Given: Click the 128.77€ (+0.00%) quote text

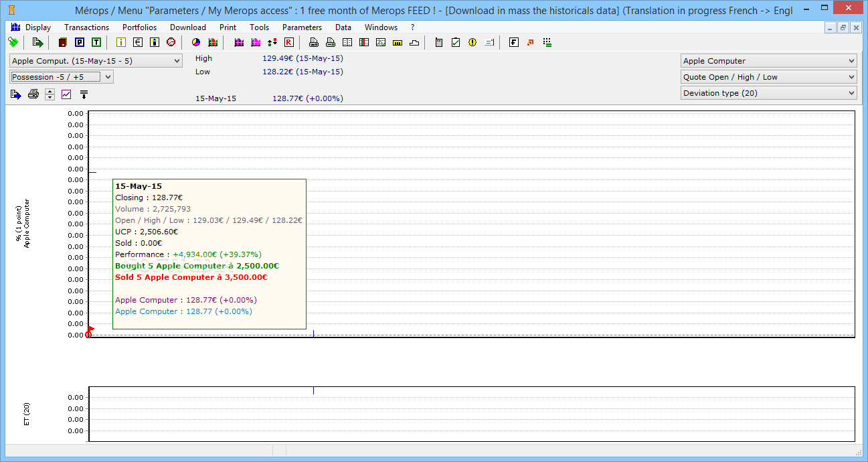Looking at the screenshot, I should 307,98.
